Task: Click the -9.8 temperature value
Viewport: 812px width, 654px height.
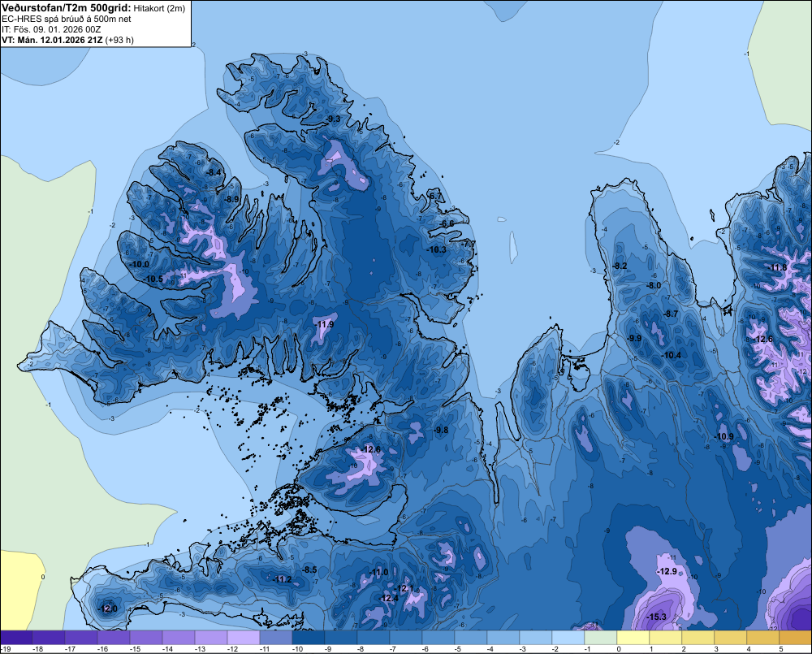Action: [441, 430]
